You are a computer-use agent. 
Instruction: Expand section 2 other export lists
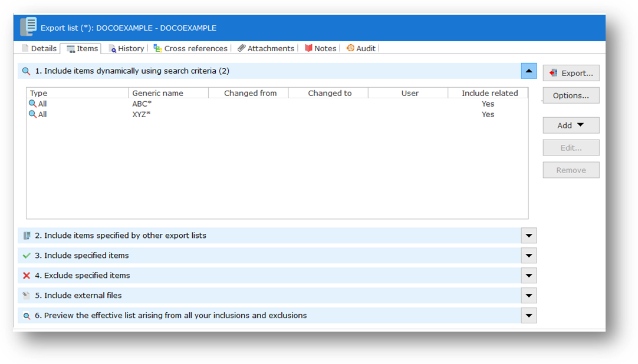click(x=529, y=236)
